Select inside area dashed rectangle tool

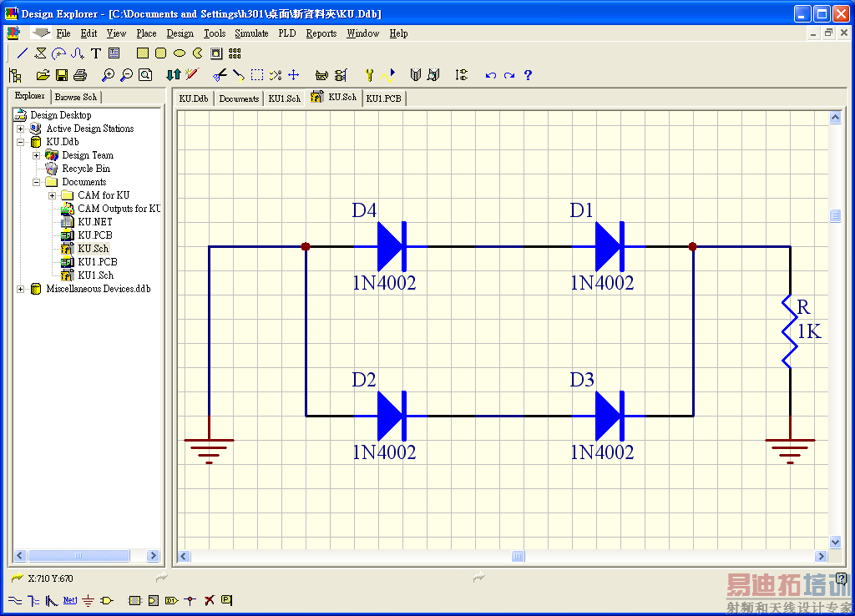(x=257, y=75)
